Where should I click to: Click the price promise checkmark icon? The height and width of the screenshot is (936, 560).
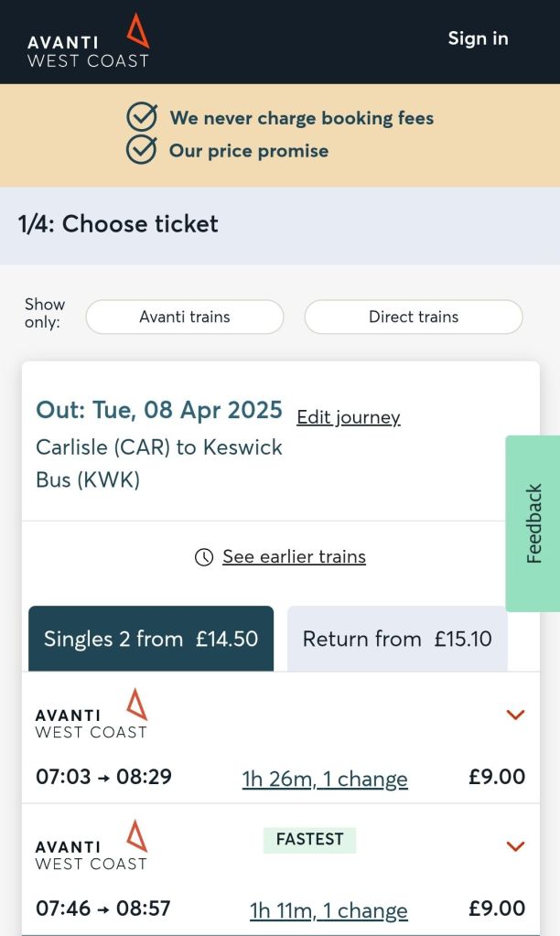tap(142, 150)
